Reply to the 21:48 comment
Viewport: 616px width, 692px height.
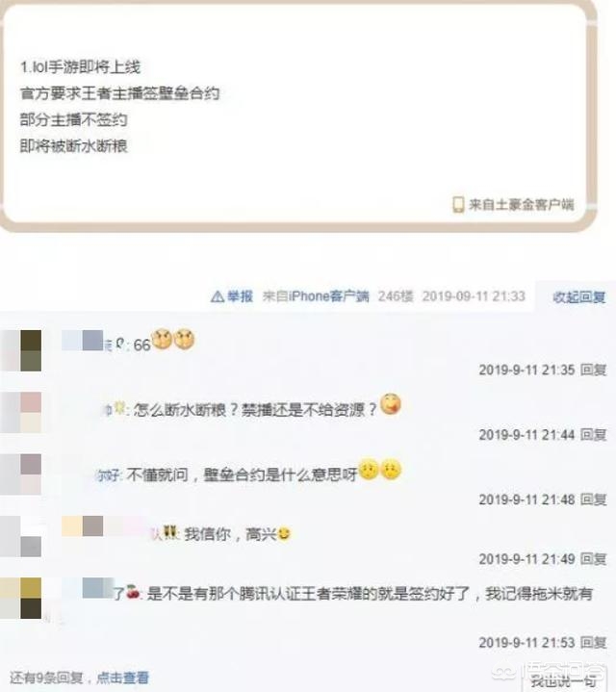593,500
